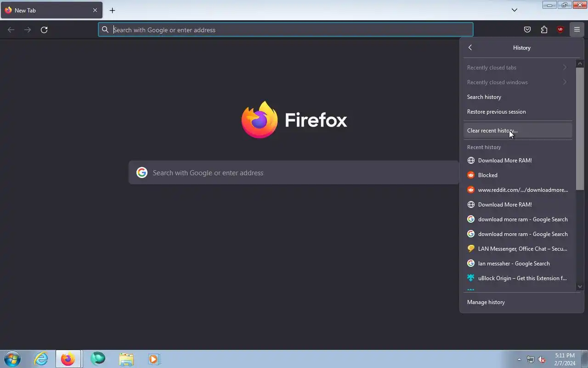Click the history panel scroll down arrow

pos(580,287)
